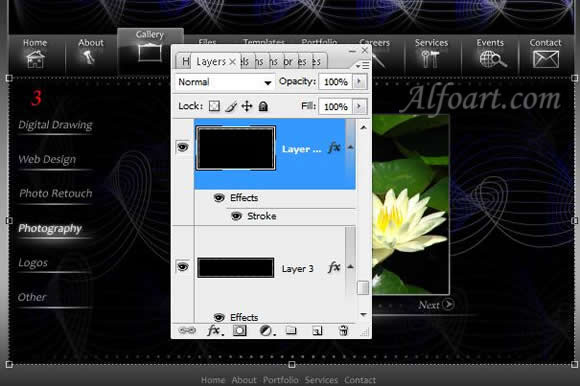Enable Lock all padlock icon
580x386 pixels.
point(263,106)
